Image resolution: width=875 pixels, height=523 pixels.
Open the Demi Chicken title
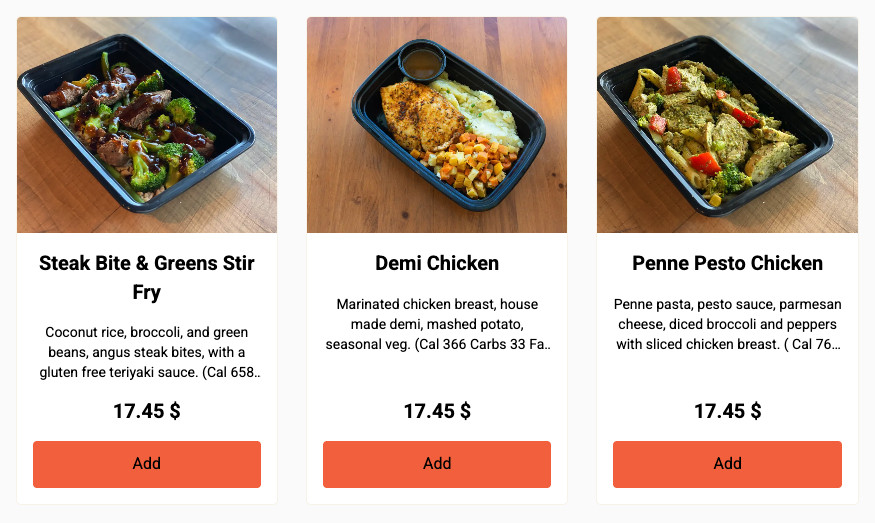tap(437, 264)
